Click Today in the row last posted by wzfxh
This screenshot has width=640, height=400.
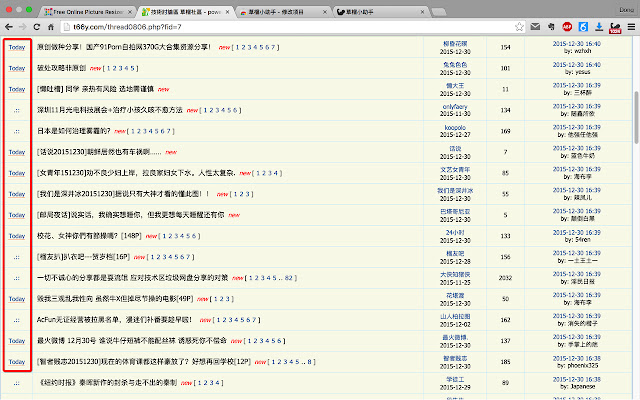(17, 47)
